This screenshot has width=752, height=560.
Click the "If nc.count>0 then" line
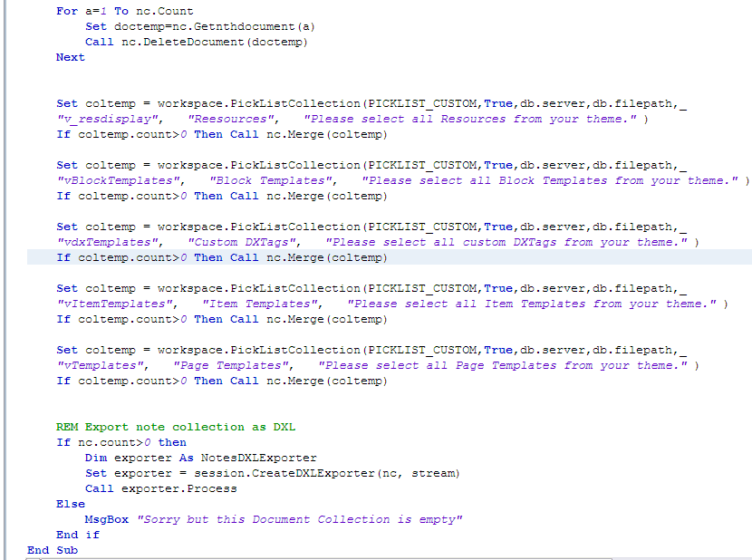click(x=121, y=442)
